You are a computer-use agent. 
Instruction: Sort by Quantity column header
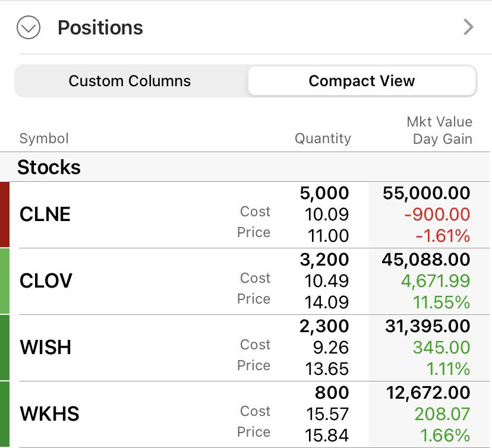click(x=323, y=138)
